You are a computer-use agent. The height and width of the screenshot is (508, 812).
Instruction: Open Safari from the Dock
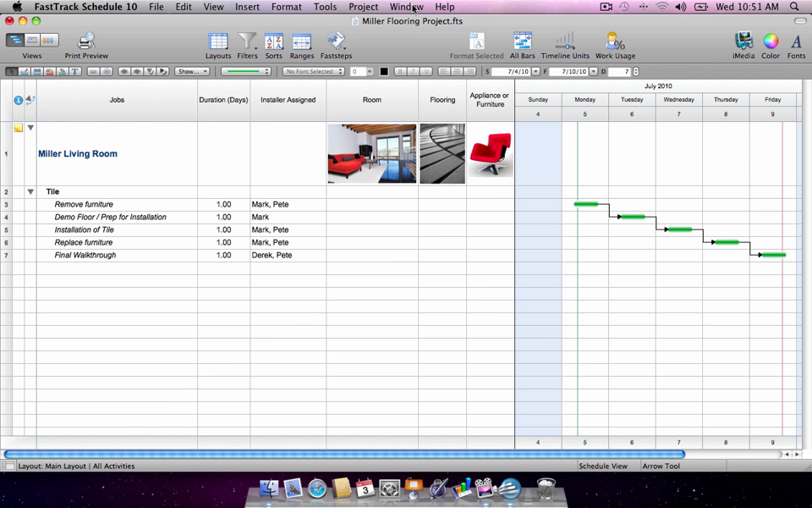pos(317,489)
